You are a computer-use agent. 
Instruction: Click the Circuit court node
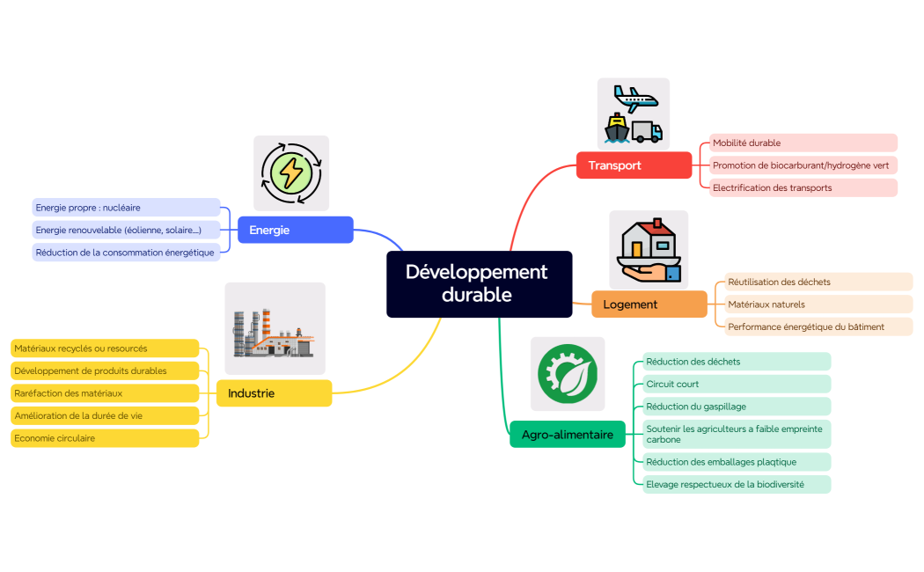click(x=736, y=384)
